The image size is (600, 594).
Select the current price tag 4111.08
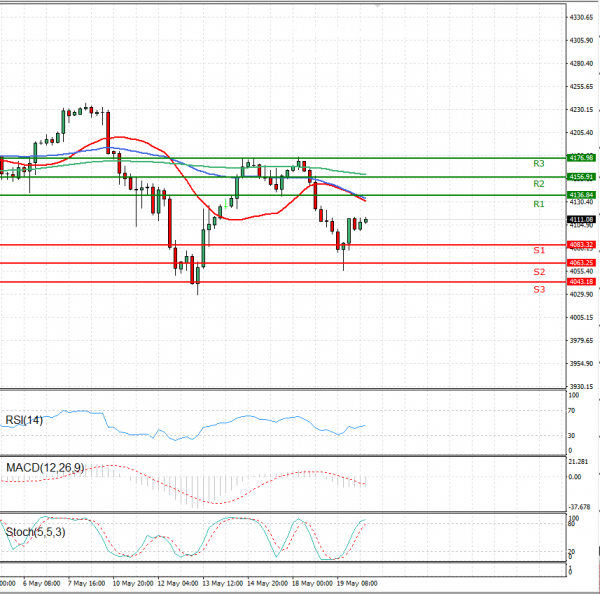(581, 220)
